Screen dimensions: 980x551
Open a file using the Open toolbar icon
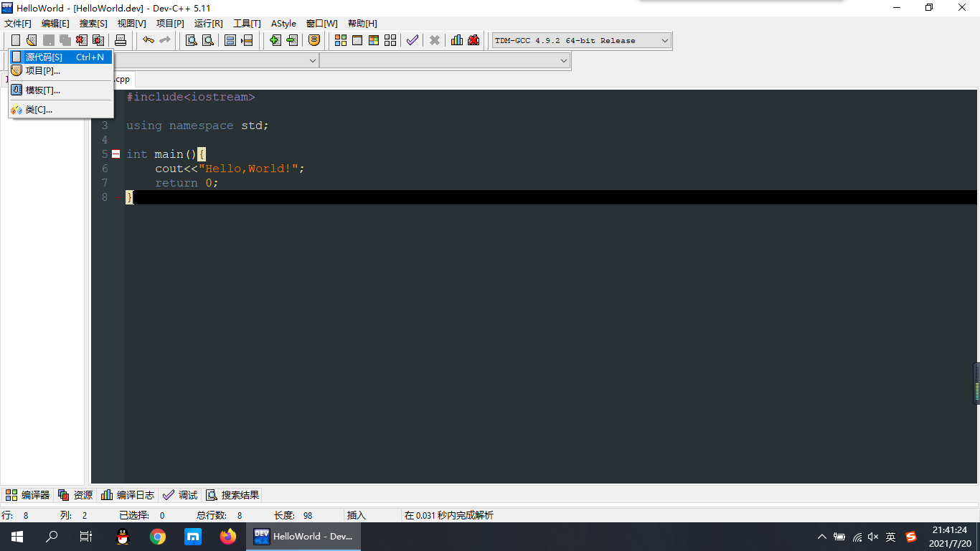(x=31, y=40)
